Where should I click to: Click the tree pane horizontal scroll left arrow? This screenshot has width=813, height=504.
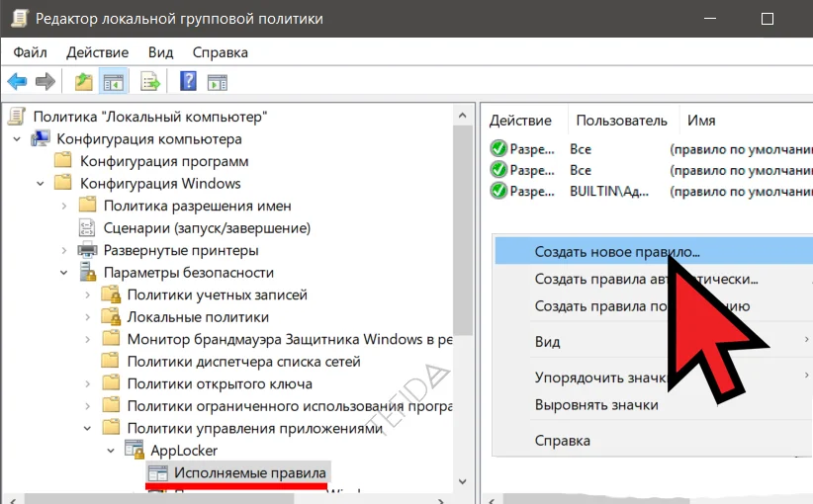(13, 500)
